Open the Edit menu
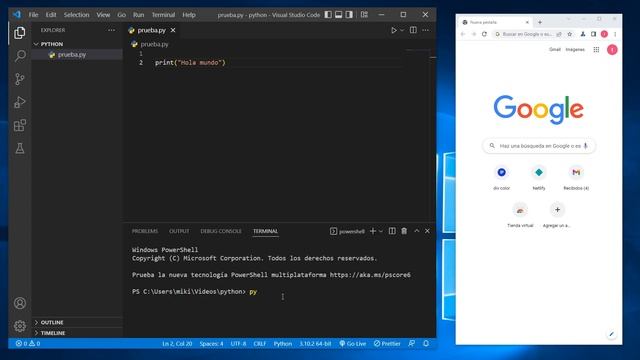640x360 pixels. (x=51, y=15)
